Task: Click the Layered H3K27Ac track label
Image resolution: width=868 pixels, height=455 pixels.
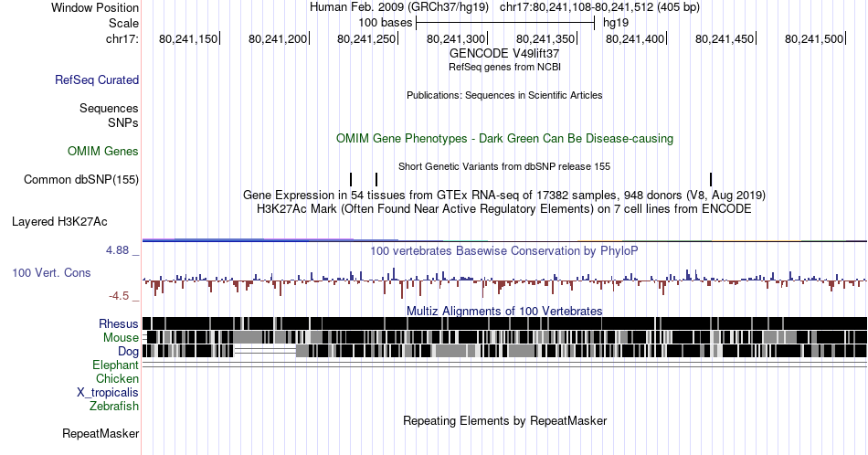Action: 59,221
